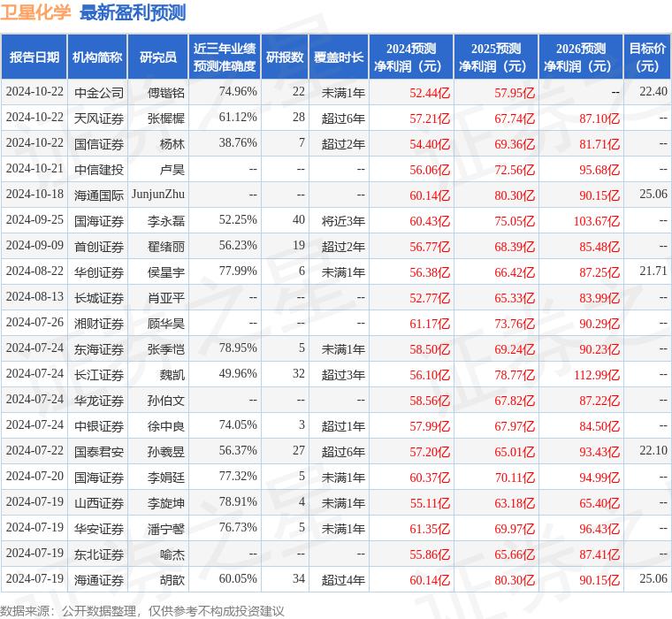This screenshot has width=672, height=619.
Task: Select the 中金公司 institution cell
Action: (x=98, y=92)
